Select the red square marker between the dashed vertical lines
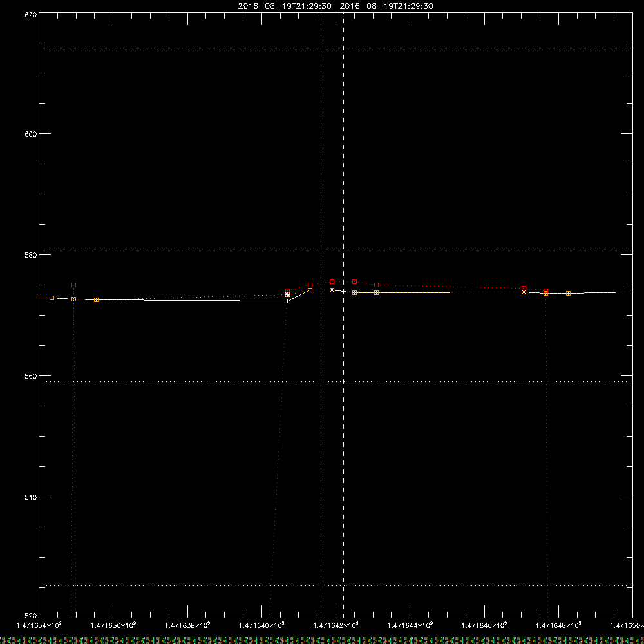Screen dimensions: 644x644 click(x=332, y=282)
